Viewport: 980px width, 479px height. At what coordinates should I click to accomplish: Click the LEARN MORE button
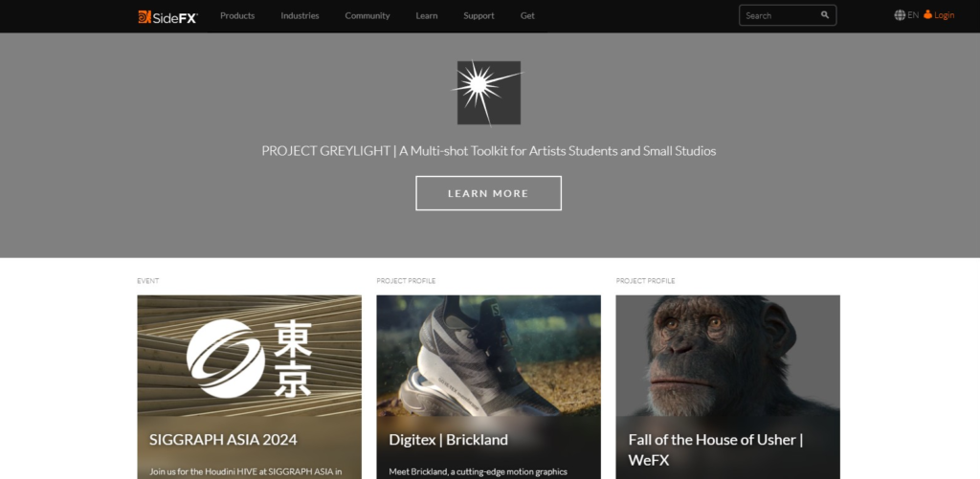pyautogui.click(x=489, y=193)
